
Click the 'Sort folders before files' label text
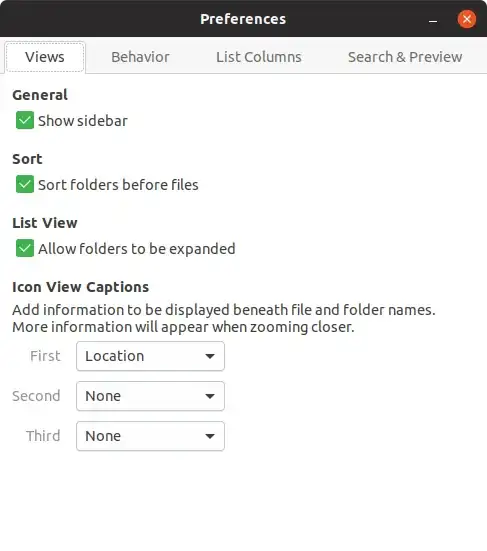118,185
